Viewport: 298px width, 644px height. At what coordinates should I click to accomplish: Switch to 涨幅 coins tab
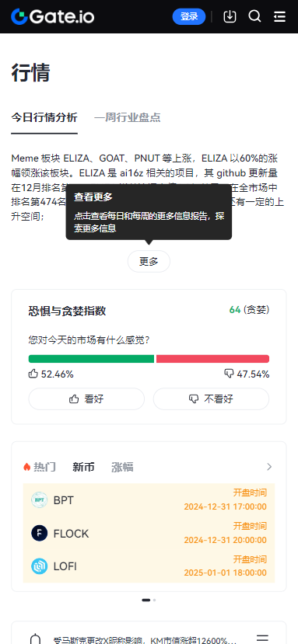coord(122,467)
